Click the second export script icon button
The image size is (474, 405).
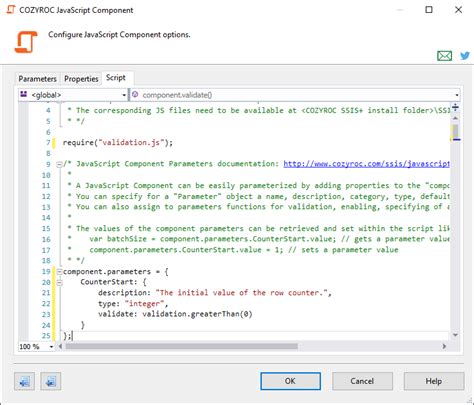(x=50, y=381)
